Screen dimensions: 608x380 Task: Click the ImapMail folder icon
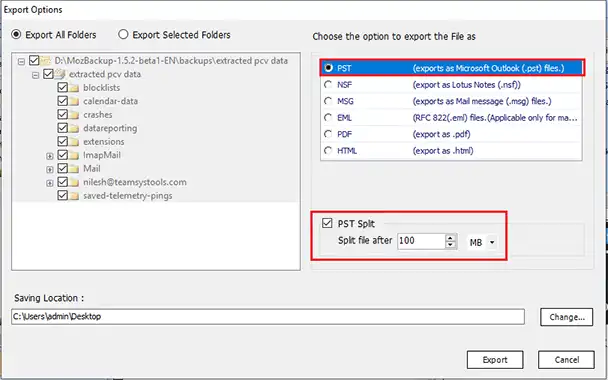pyautogui.click(x=74, y=155)
